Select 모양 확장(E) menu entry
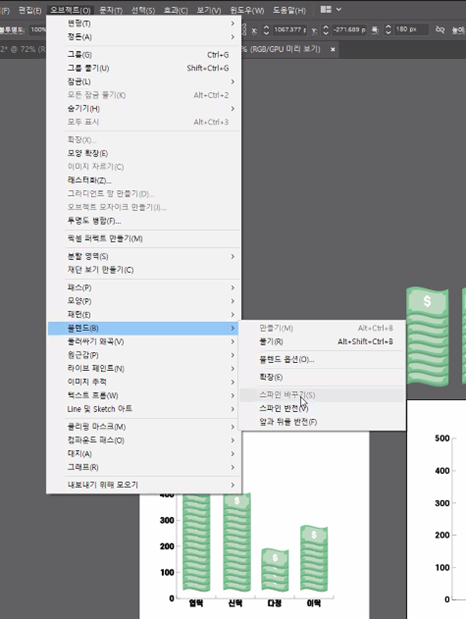The height and width of the screenshot is (619, 466). pyautogui.click(x=143, y=153)
